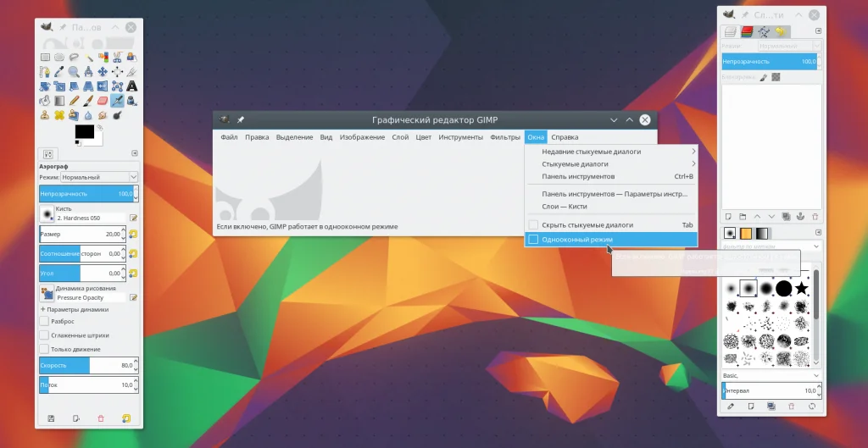The height and width of the screenshot is (448, 868).
Task: Reset tool options to defaults button
Action: (x=126, y=418)
